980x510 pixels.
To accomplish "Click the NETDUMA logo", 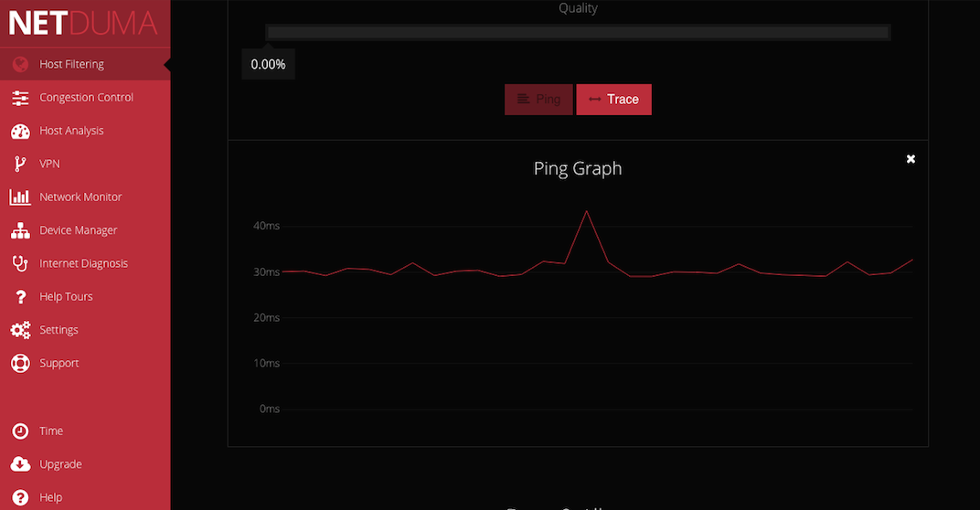I will click(82, 23).
